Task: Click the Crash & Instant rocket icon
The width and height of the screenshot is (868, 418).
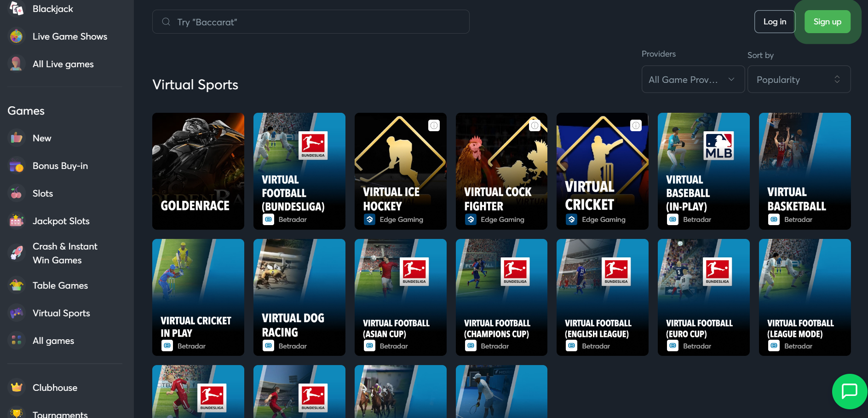Action: coord(17,253)
